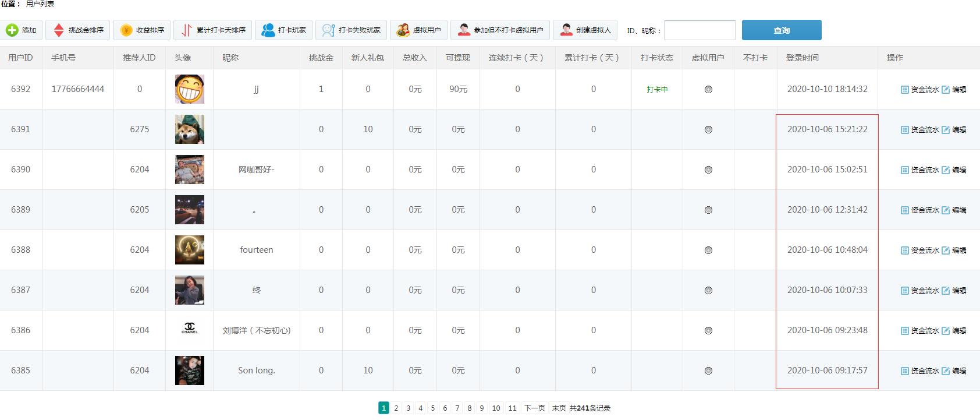Edit user 6389
The width and height of the screenshot is (980, 420).
[954, 210]
